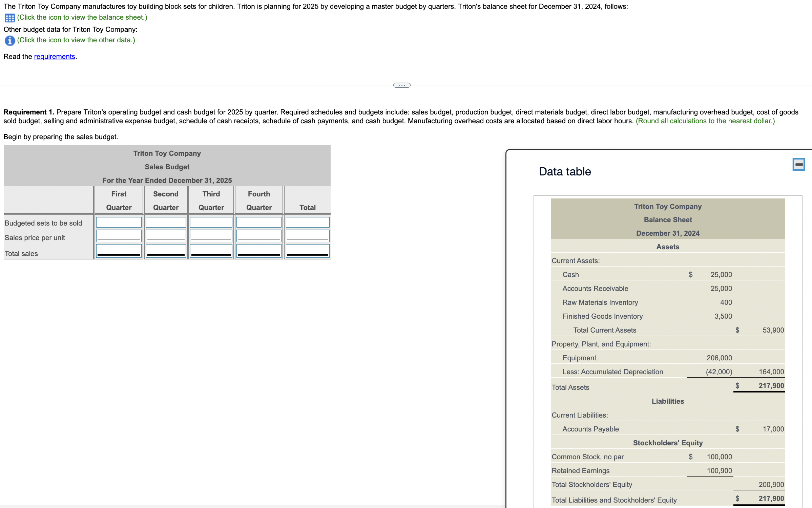Click the Total column total sales field

[307, 251]
